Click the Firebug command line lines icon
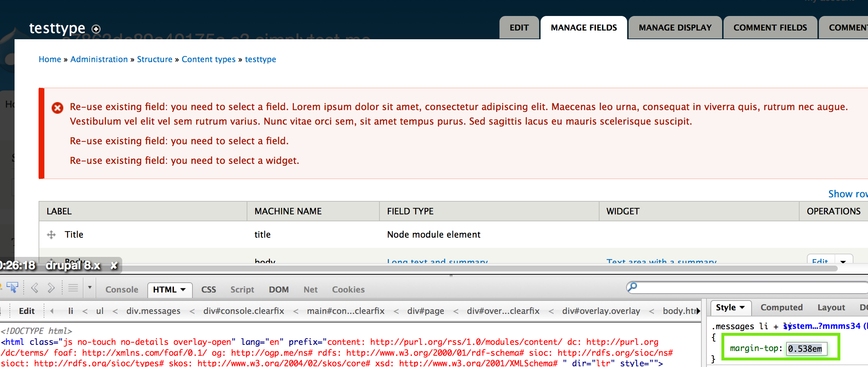The height and width of the screenshot is (367, 868). (x=73, y=289)
